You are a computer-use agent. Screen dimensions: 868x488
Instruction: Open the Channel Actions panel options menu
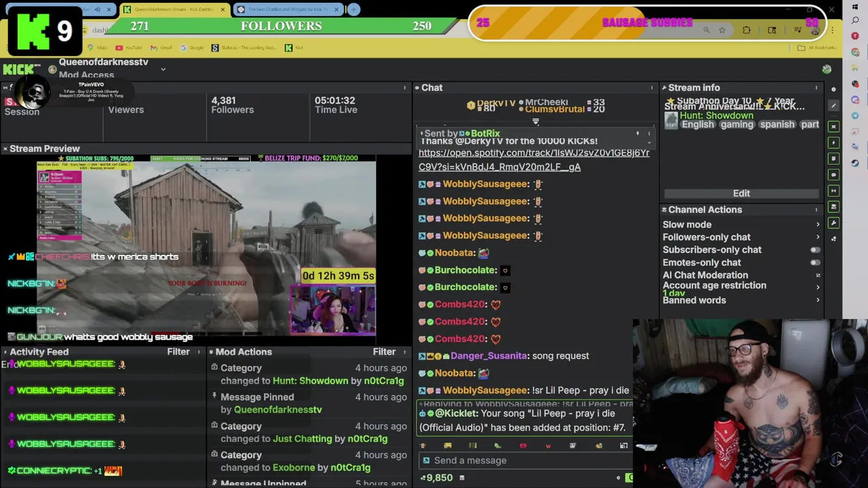(816, 210)
